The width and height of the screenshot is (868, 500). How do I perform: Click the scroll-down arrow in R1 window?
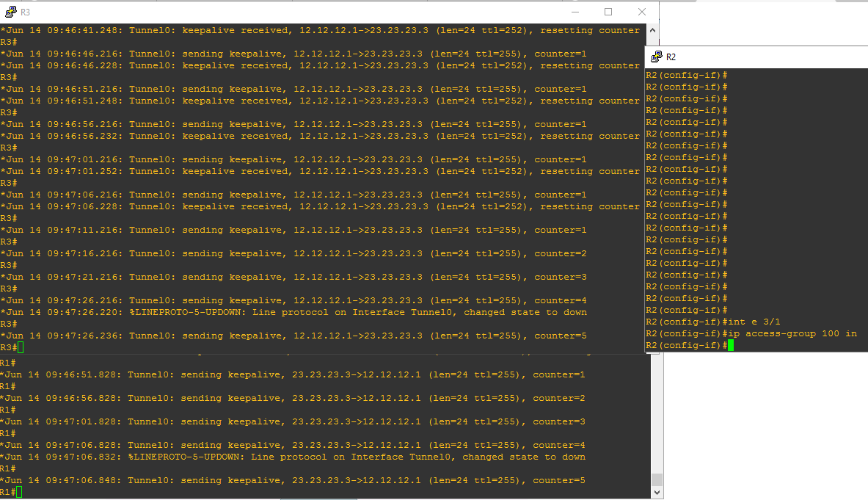pos(657,492)
